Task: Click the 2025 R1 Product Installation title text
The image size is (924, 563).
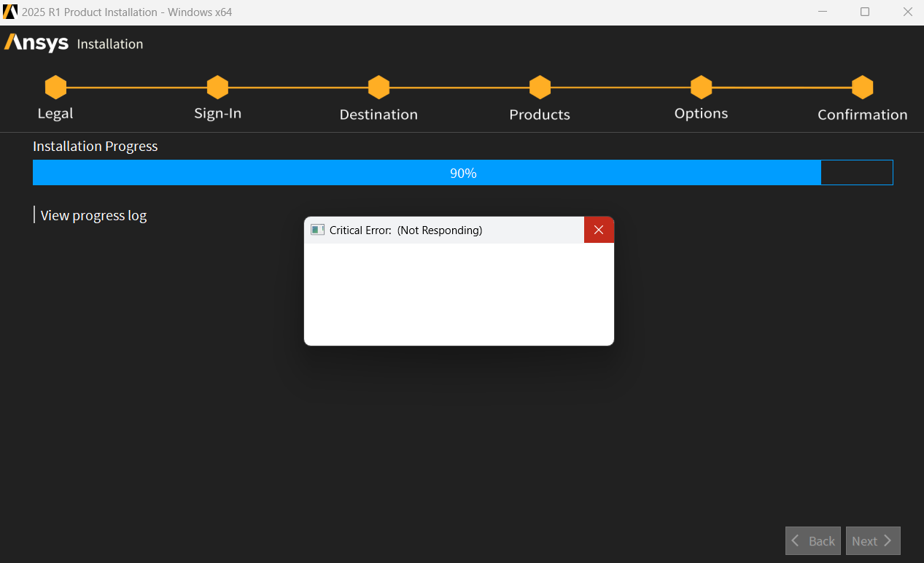Action: tap(127, 12)
